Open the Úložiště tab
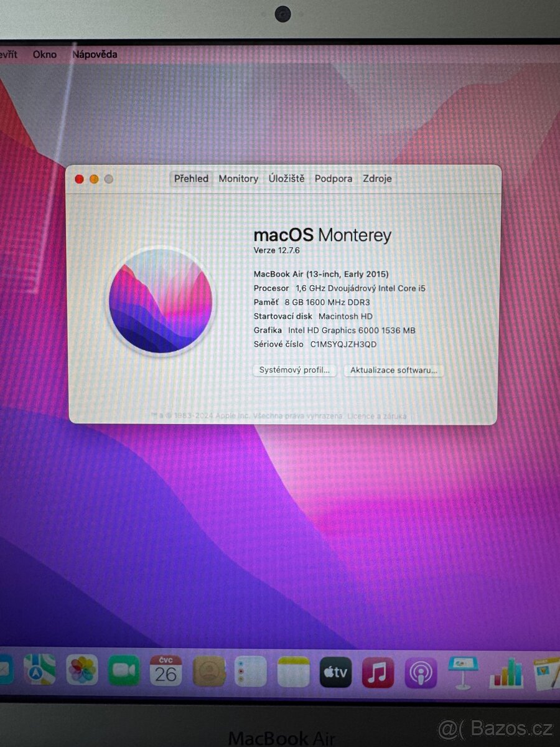The image size is (560, 747). 287,179
